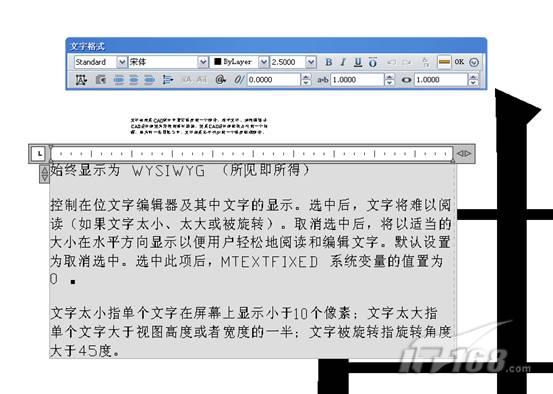This screenshot has width=553, height=394.
Task: Open the line spacing and numbering menu
Action: pyautogui.click(x=168, y=80)
